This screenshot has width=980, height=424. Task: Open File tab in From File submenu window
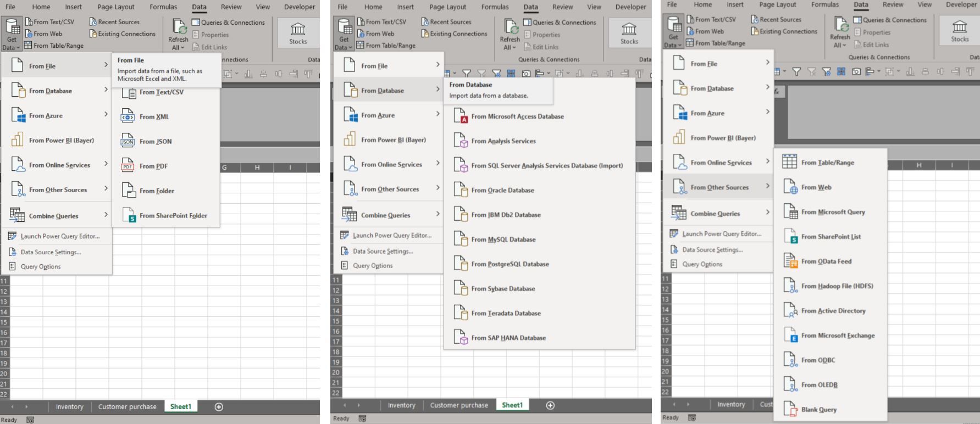click(x=10, y=7)
